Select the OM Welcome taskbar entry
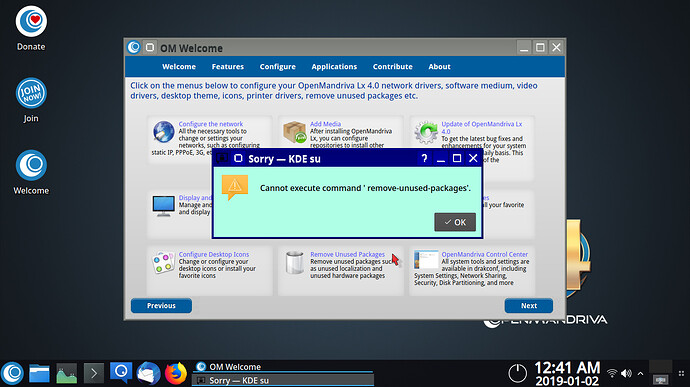 (x=283, y=367)
